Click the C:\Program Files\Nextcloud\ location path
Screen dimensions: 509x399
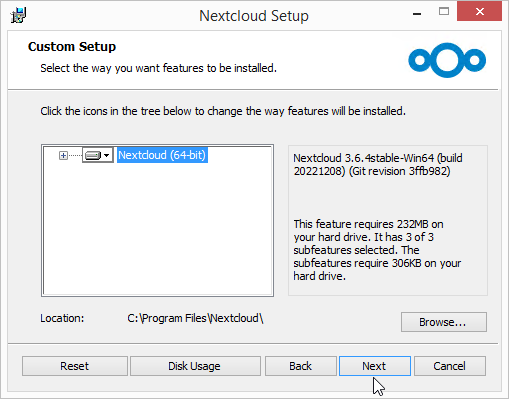point(195,318)
